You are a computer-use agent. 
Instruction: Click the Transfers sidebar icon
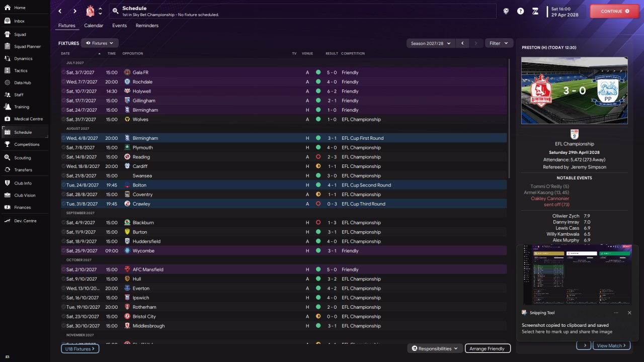[x=8, y=170]
